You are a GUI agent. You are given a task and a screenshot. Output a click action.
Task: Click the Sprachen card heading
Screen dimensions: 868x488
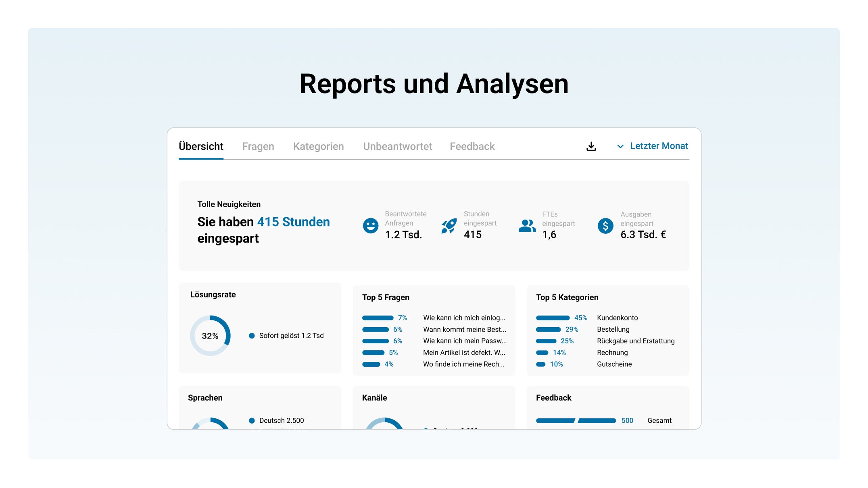205,398
